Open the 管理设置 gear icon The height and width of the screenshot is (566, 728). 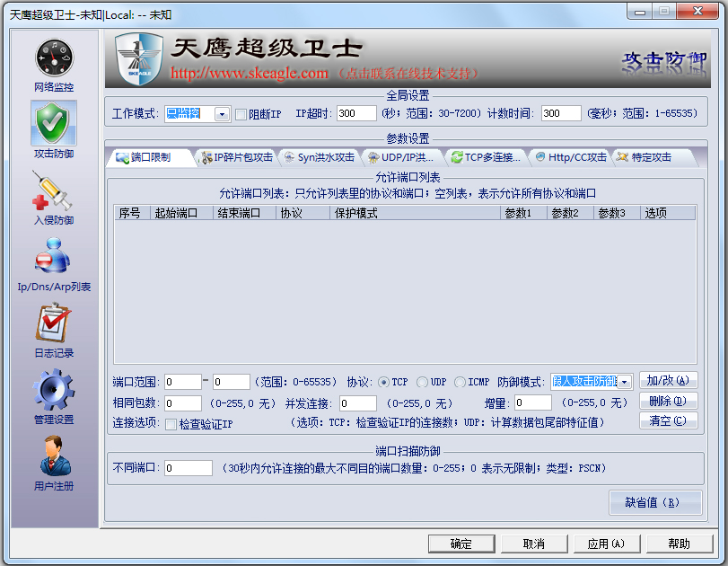[53, 389]
